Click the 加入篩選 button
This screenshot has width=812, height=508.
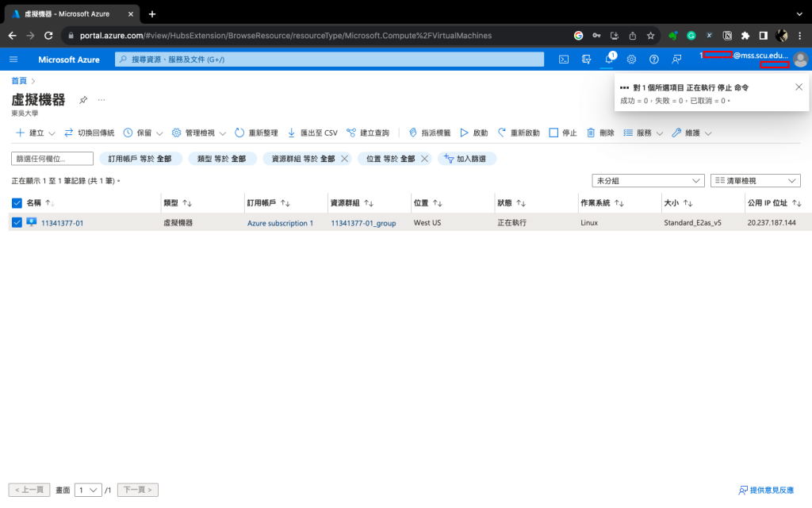tap(466, 159)
